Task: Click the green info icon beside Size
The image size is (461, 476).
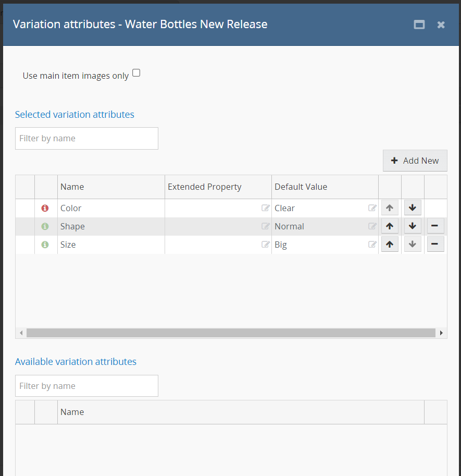Action: [45, 245]
